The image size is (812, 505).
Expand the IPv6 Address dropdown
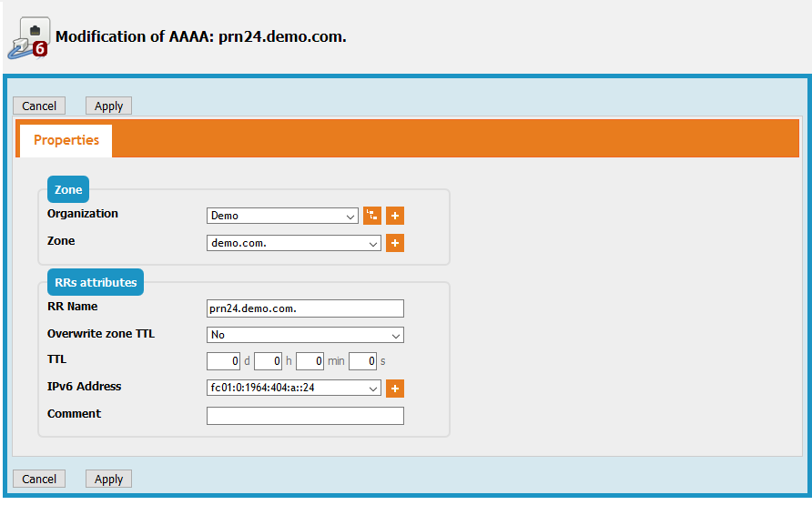(x=294, y=389)
